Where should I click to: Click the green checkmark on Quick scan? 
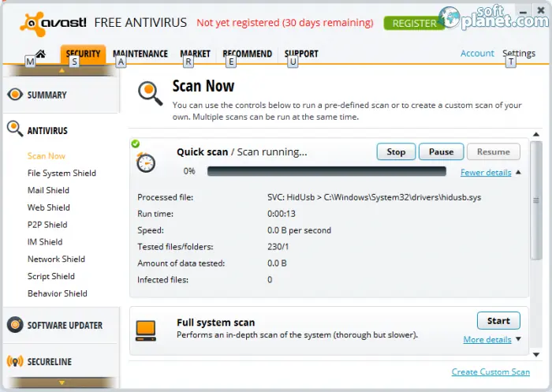click(135, 144)
